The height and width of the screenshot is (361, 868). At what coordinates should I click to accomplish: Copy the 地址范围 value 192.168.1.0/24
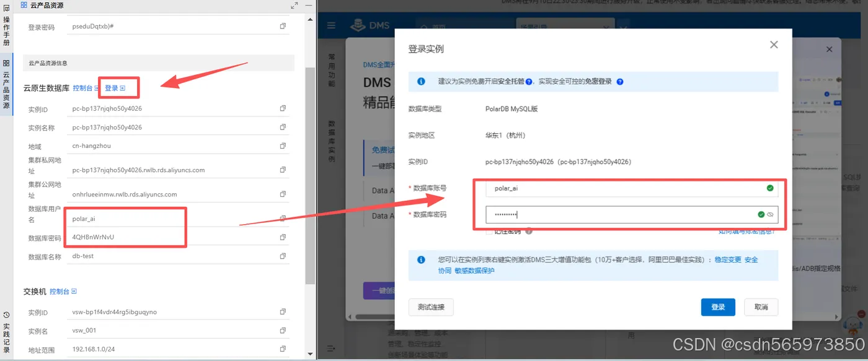click(283, 349)
